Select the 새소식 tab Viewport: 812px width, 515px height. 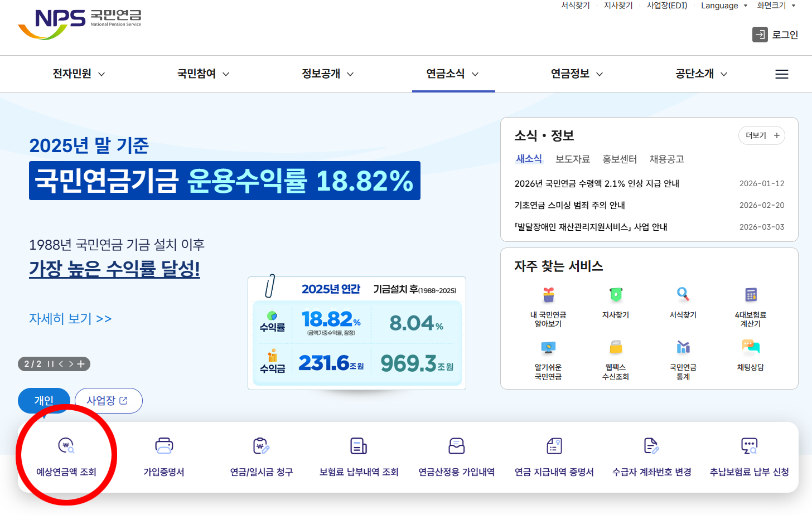(x=529, y=159)
